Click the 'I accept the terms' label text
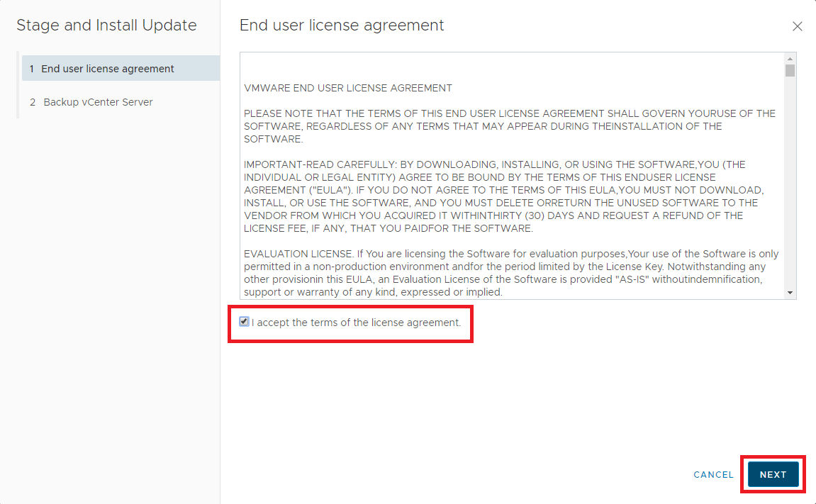 [356, 323]
